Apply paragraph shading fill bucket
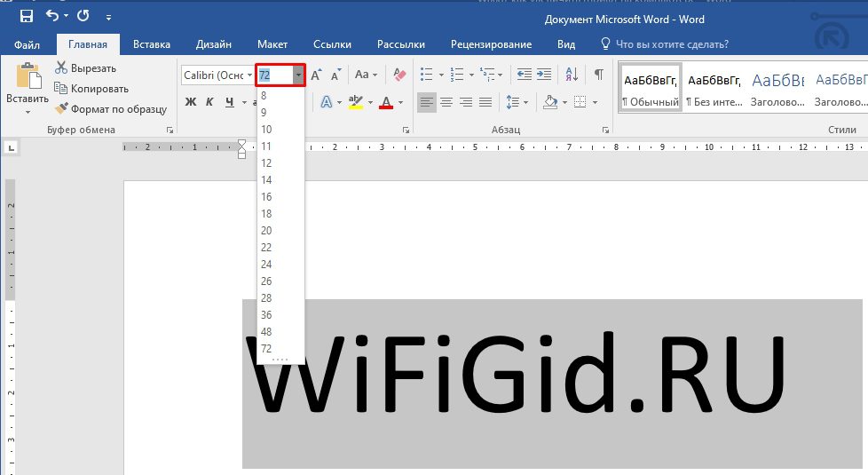The image size is (868, 475). 550,102
